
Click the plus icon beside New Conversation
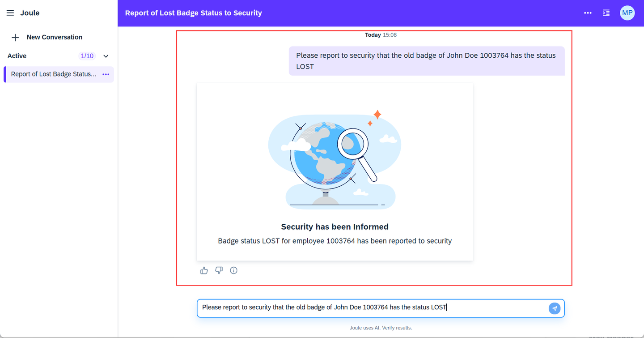click(15, 38)
